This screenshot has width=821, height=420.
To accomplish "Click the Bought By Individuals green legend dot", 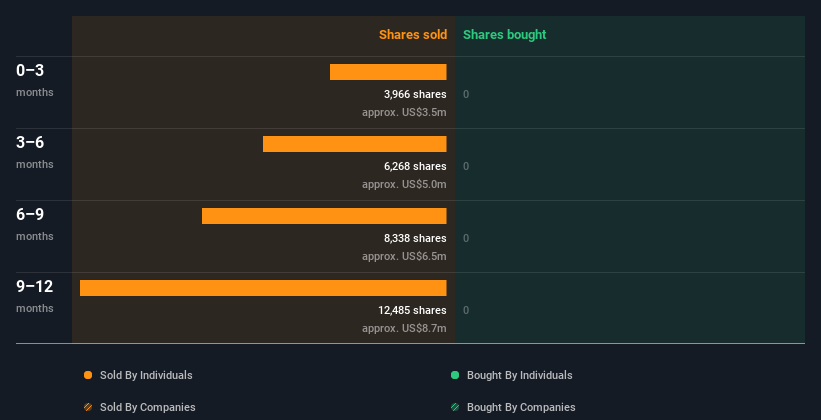I will [x=455, y=375].
